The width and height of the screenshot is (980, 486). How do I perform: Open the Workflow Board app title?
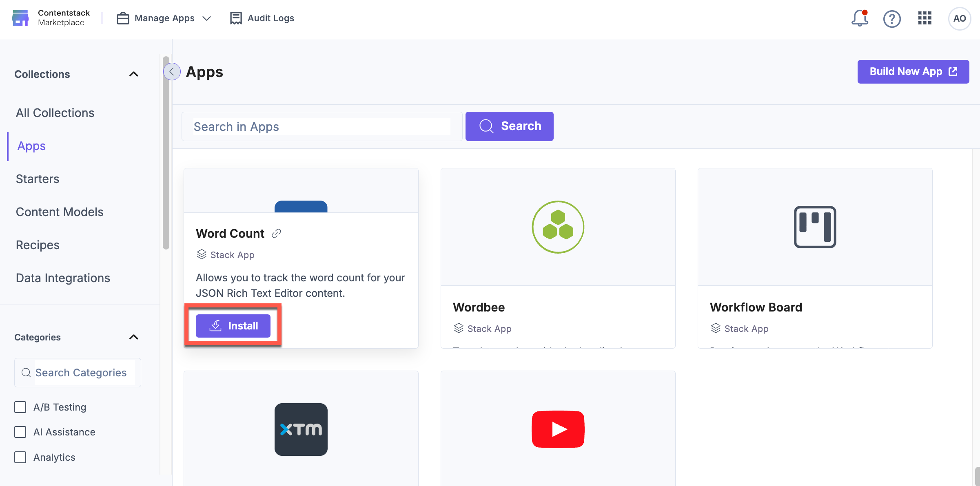click(x=756, y=307)
